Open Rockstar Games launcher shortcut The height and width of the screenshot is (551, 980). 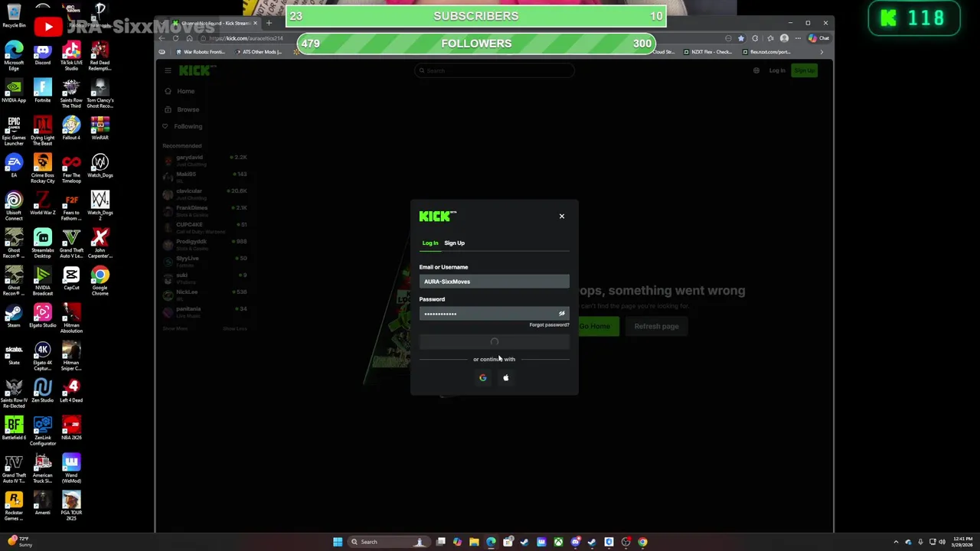pyautogui.click(x=14, y=507)
